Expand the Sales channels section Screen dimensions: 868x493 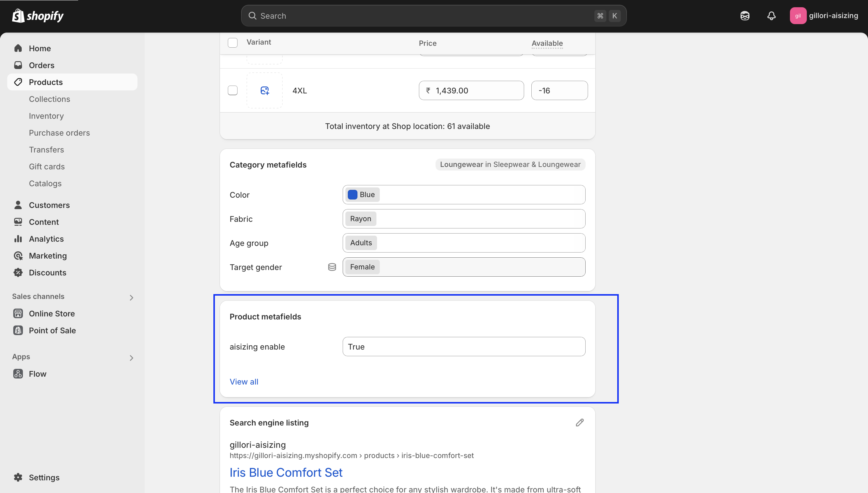[x=131, y=298]
